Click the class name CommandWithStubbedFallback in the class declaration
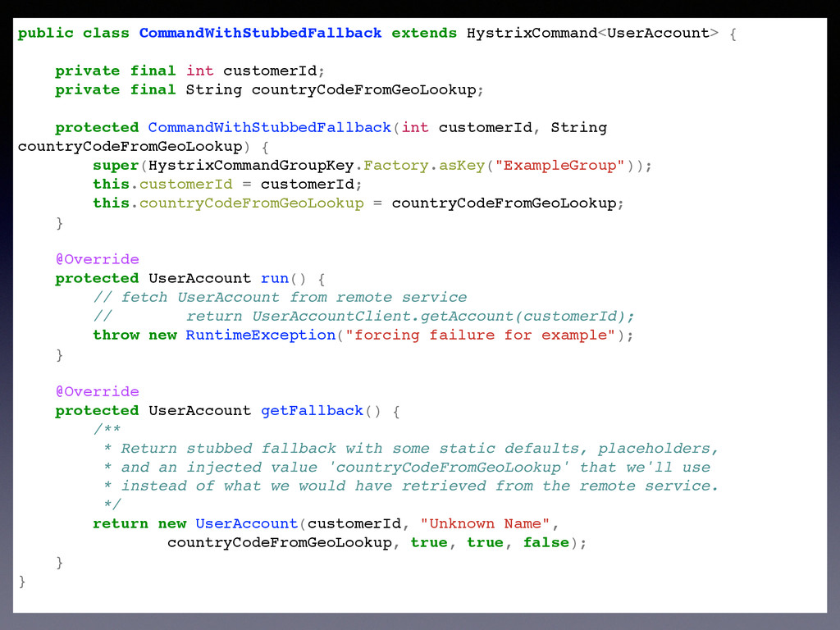 click(260, 33)
